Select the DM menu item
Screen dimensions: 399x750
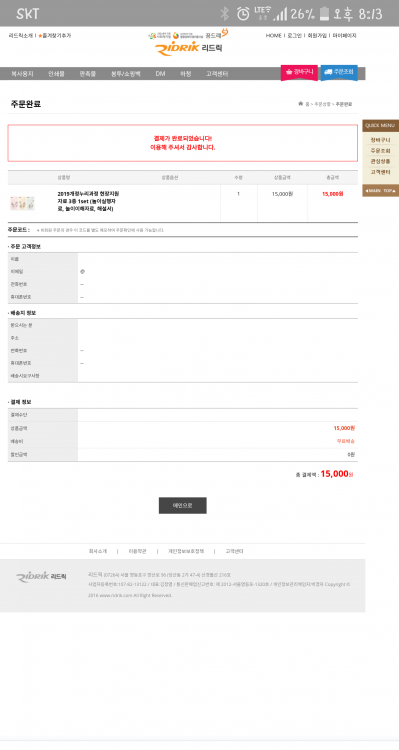pos(160,74)
